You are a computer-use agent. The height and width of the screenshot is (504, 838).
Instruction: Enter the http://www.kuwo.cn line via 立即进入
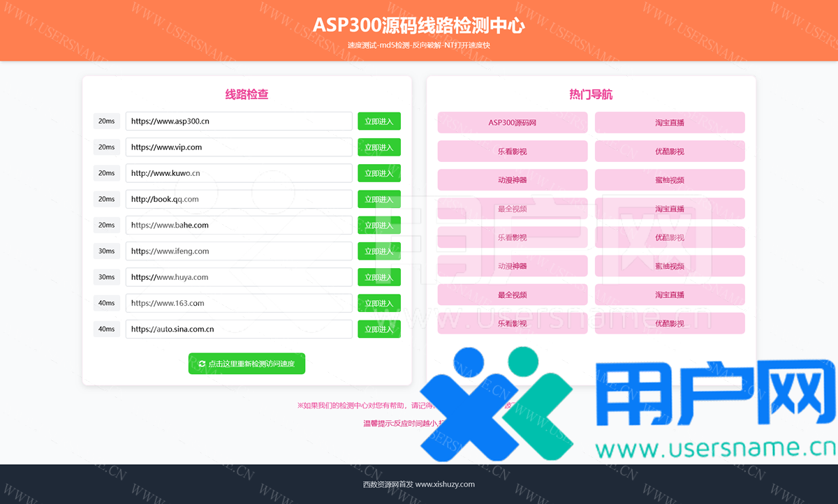[x=378, y=173]
